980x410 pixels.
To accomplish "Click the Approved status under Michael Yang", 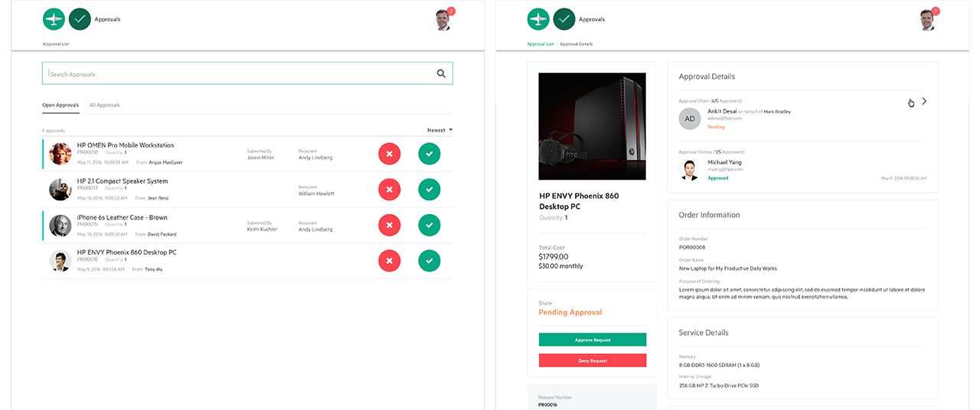I will coord(718,178).
